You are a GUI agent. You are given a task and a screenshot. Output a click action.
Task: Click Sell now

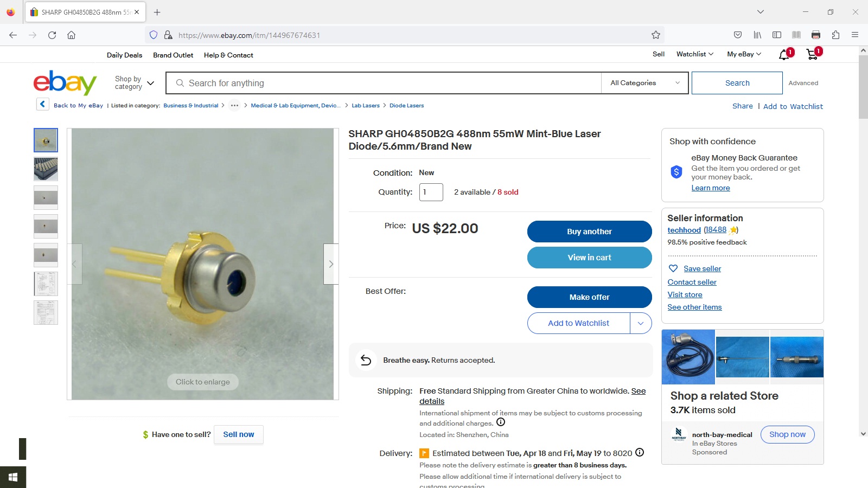coord(239,434)
